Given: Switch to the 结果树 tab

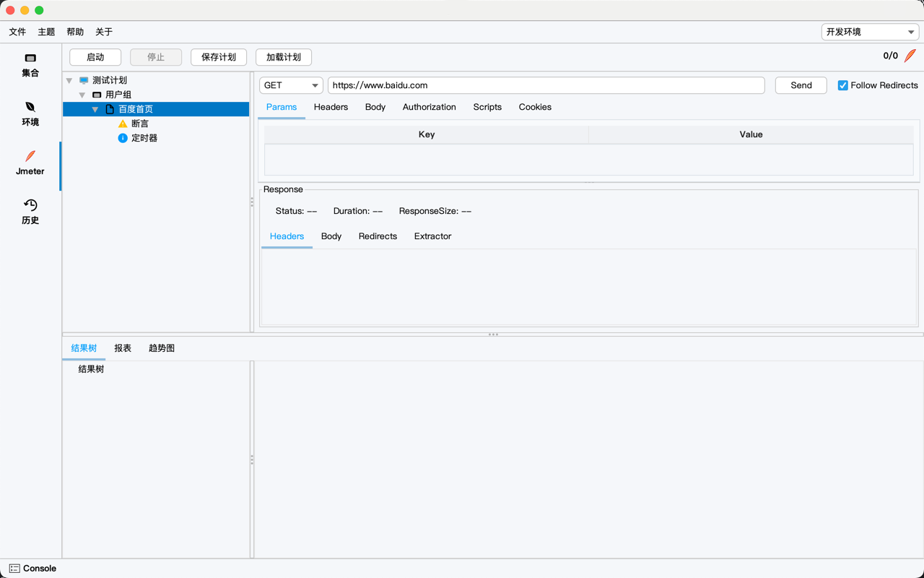Looking at the screenshot, I should click(84, 348).
